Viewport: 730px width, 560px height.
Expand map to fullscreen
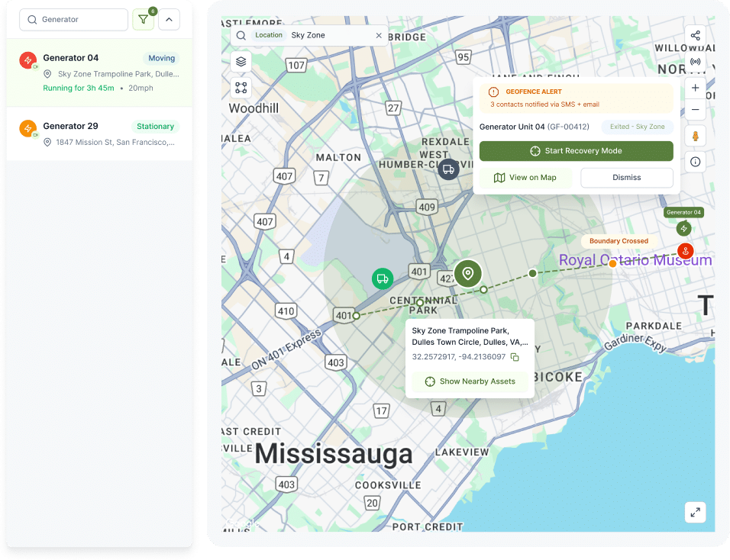point(695,513)
